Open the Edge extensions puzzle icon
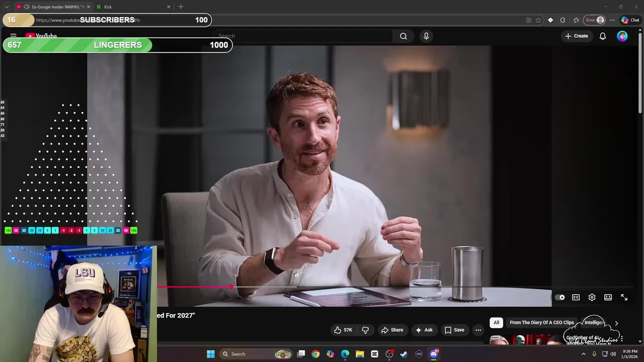This screenshot has width=644, height=362. (x=562, y=20)
